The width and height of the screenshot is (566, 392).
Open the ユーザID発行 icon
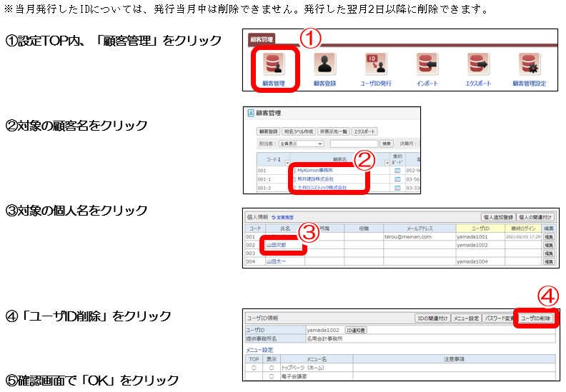click(376, 66)
